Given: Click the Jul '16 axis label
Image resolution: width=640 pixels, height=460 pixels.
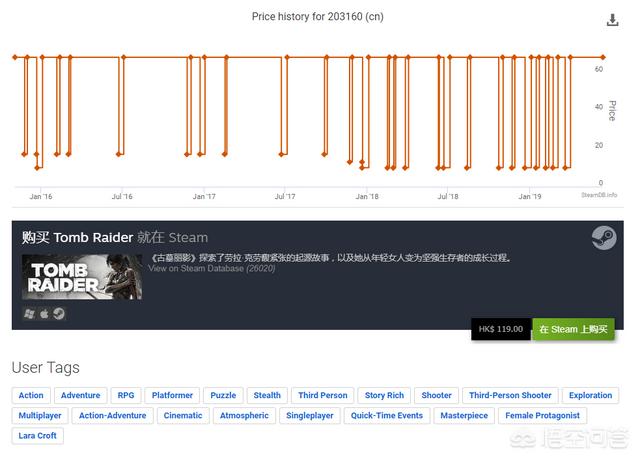Looking at the screenshot, I should [122, 197].
